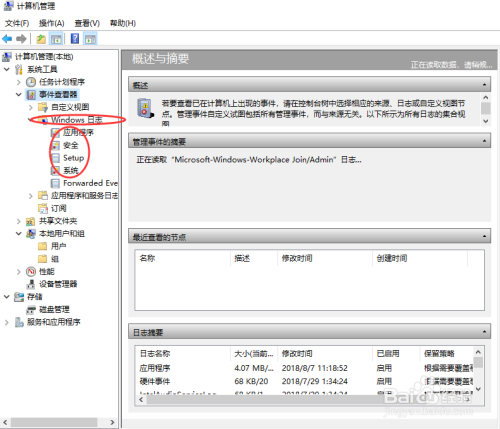Click the Forward arrow toolbar icon

pyautogui.click(x=21, y=39)
